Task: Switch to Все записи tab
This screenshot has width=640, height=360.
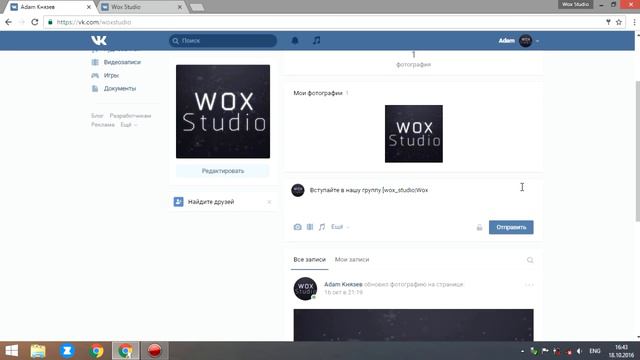Action: (309, 260)
